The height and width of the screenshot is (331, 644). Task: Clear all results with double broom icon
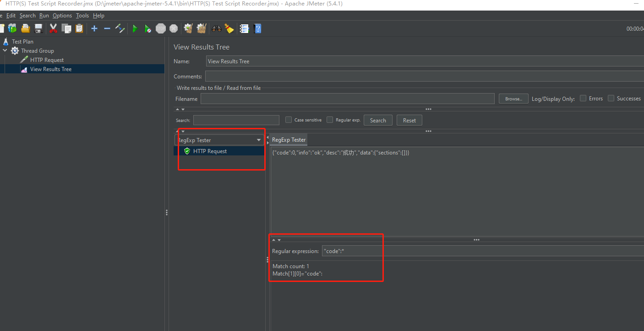coord(201,28)
